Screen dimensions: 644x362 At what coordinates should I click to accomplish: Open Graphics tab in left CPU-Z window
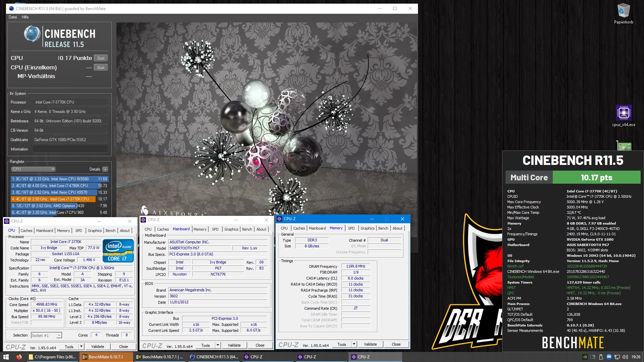pyautogui.click(x=95, y=231)
